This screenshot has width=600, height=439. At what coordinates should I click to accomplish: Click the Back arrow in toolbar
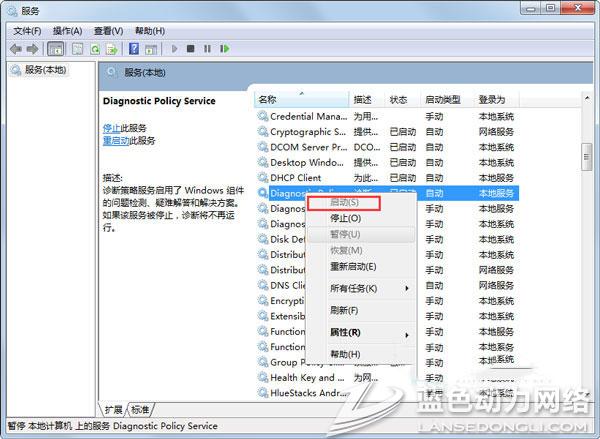point(15,48)
